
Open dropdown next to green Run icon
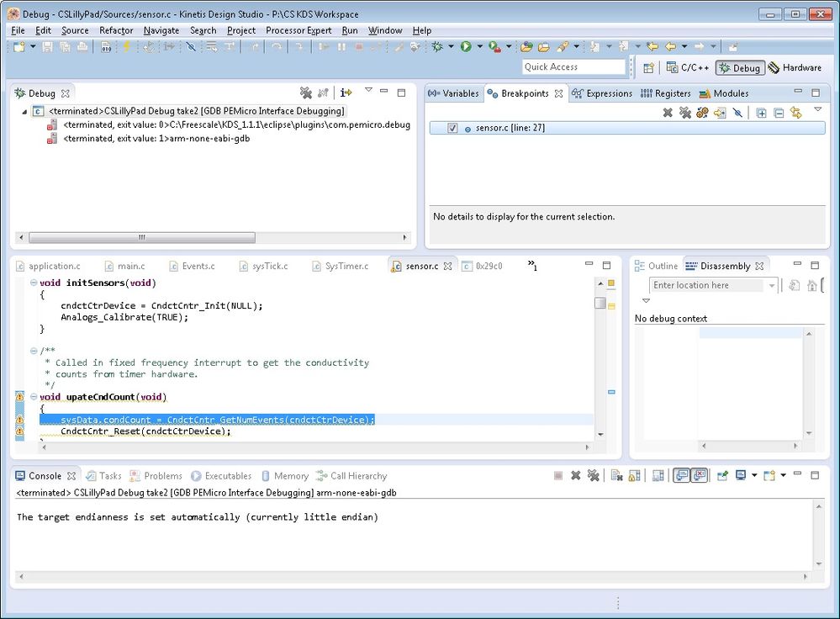480,46
